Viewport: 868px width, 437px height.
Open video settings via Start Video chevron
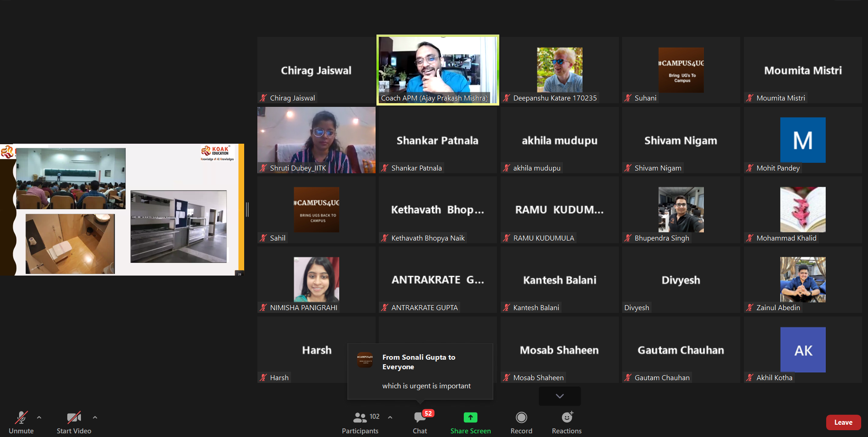tap(95, 417)
